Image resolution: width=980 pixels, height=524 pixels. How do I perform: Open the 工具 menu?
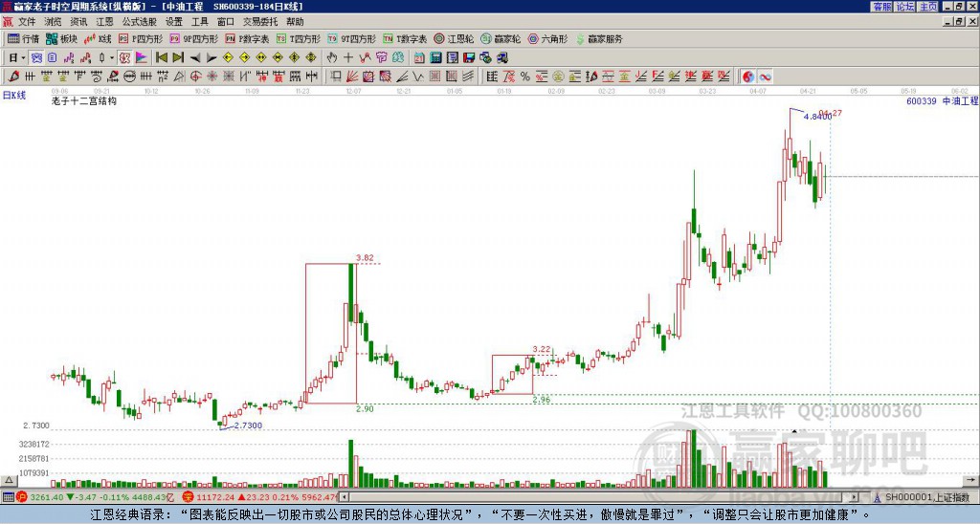pos(199,22)
